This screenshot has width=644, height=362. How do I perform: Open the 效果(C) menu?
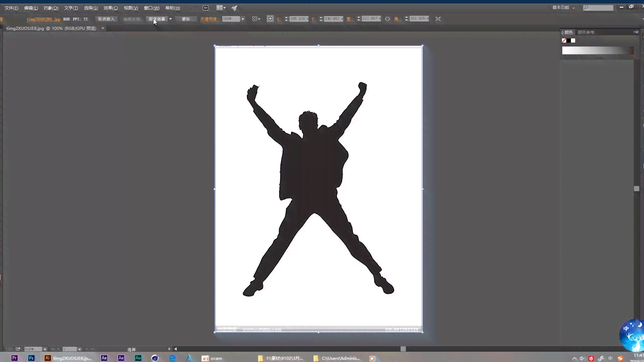[x=111, y=8]
